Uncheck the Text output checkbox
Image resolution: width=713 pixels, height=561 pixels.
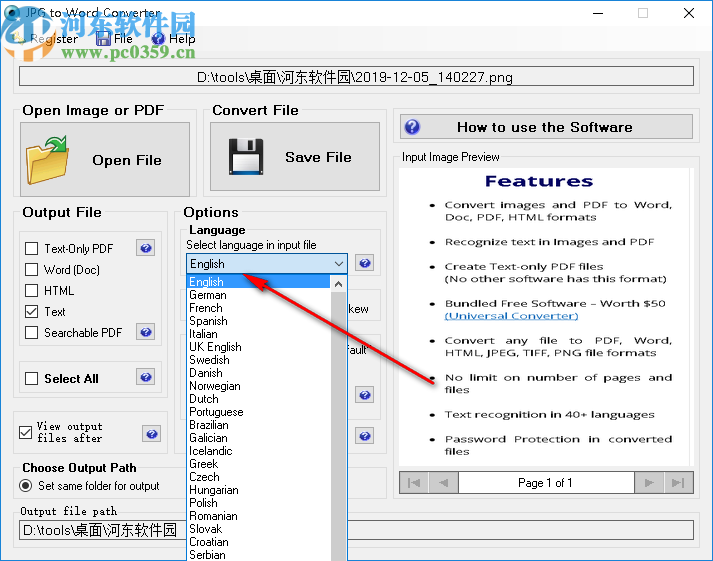click(31, 311)
